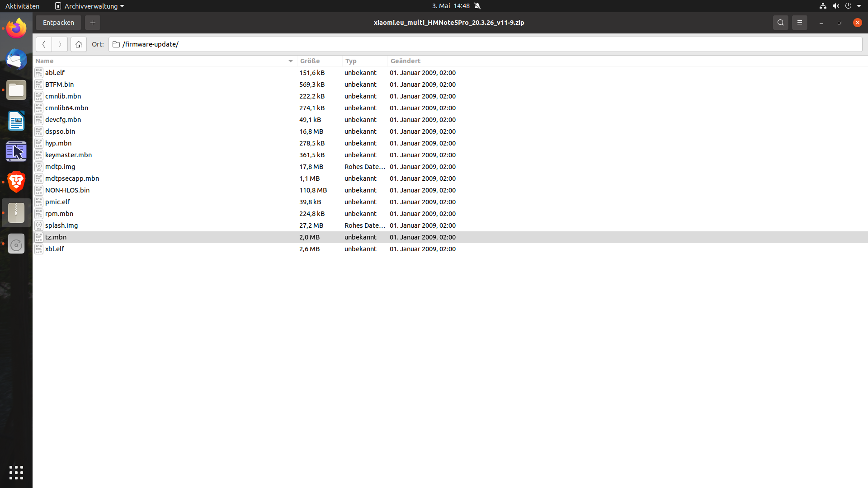The width and height of the screenshot is (868, 488).
Task: Select the abl.elf file
Action: pyautogui.click(x=450, y=73)
